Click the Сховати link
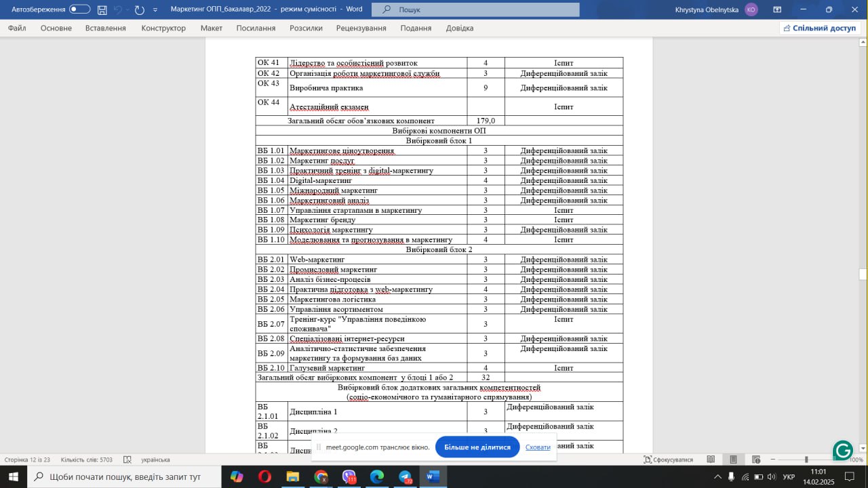This screenshot has height=488, width=868. [x=538, y=447]
